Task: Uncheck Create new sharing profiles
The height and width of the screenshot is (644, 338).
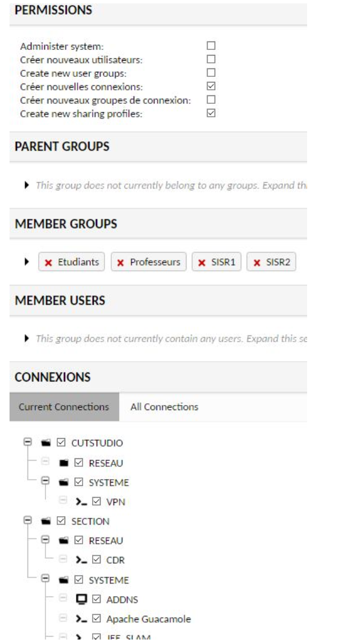Action: point(212,113)
